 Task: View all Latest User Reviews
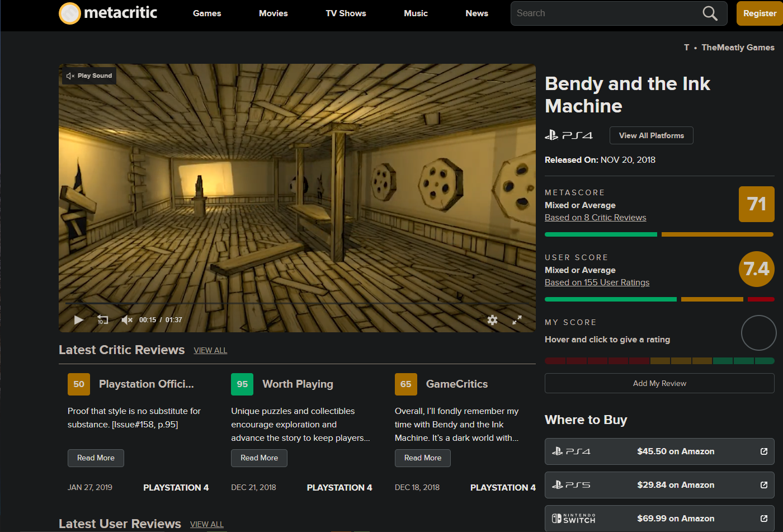pyautogui.click(x=207, y=524)
